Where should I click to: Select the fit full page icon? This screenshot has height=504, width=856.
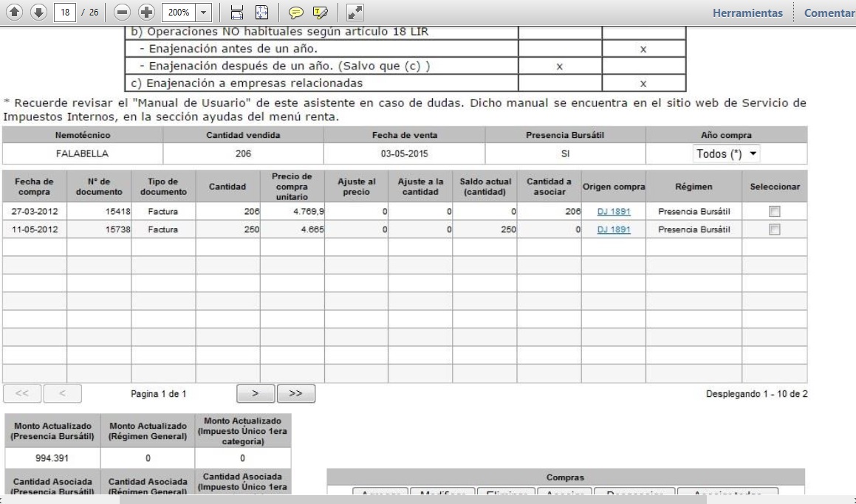(261, 12)
